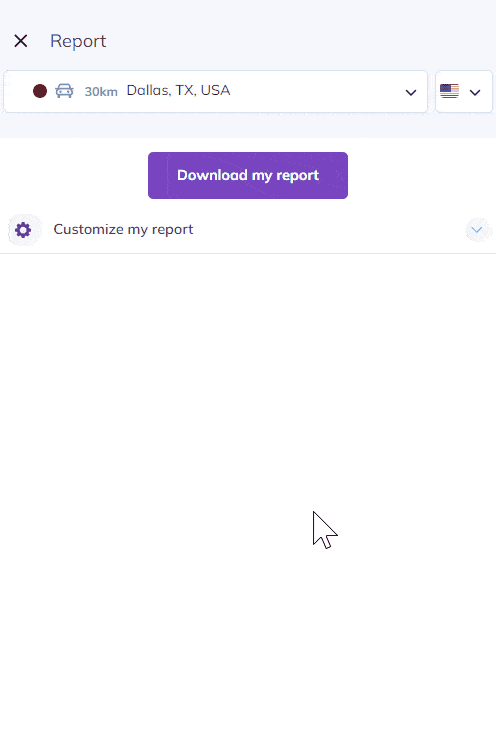Click the circular chevron button on Customize row
This screenshot has width=496, height=731.
[478, 229]
